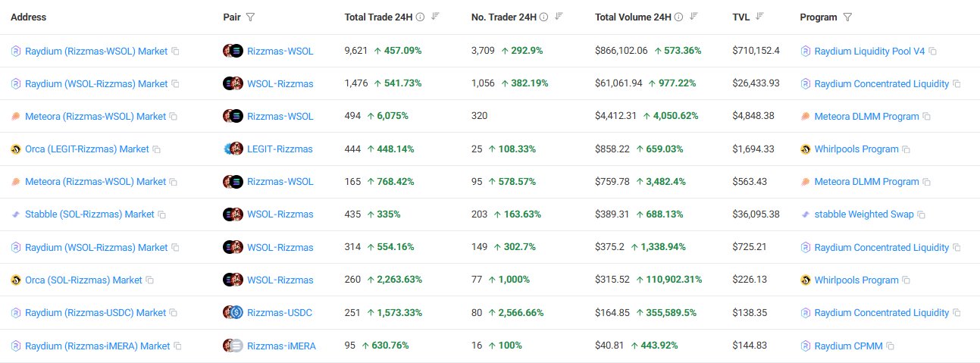
Task: Open the Pair column filter
Action: tap(251, 17)
